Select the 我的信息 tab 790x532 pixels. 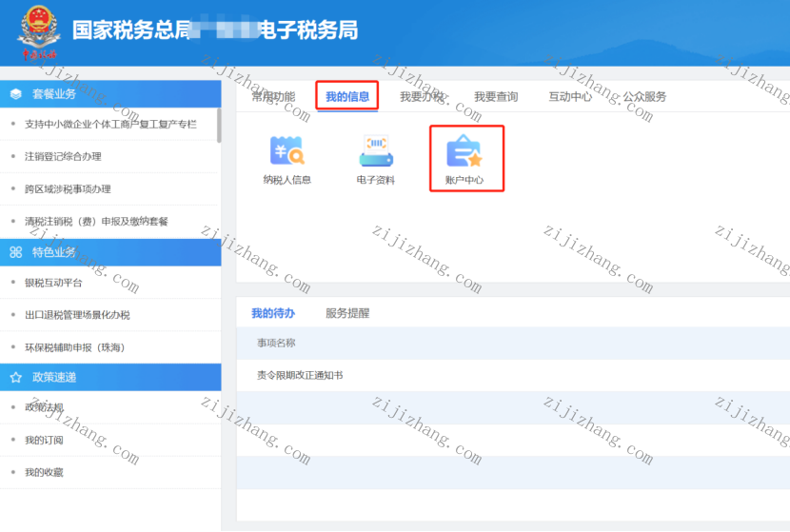click(347, 97)
